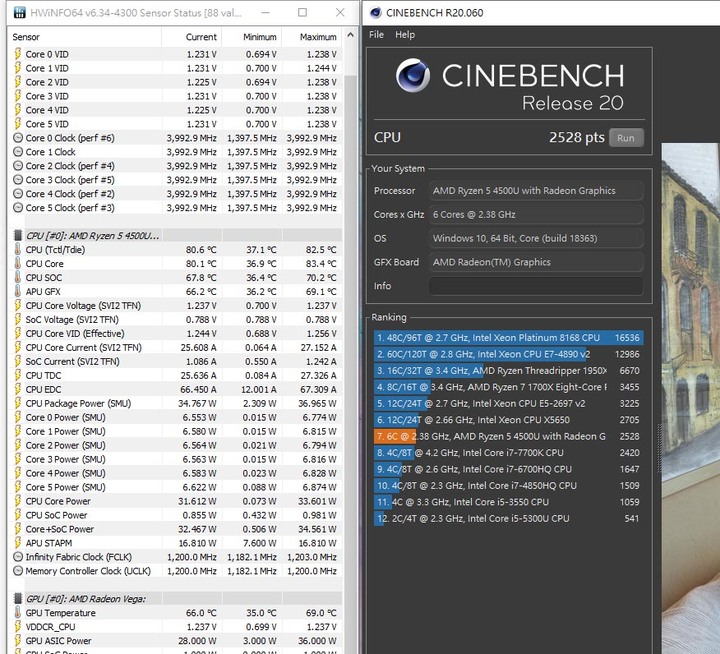Click the Current column header in HWiNFO

[x=191, y=37]
